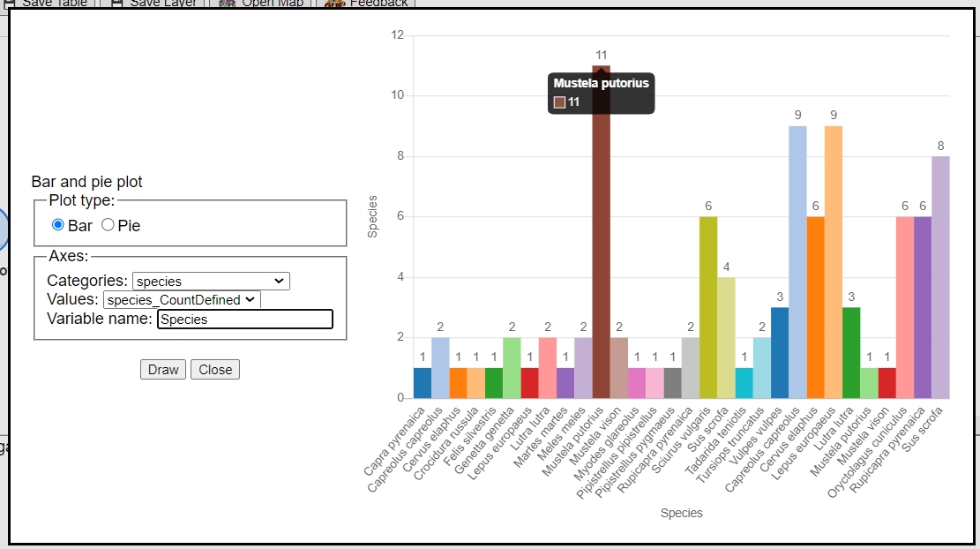Screen dimensions: 980x549
Task: Click the gray Pipistrellus pygmaeus bar
Action: pos(672,383)
